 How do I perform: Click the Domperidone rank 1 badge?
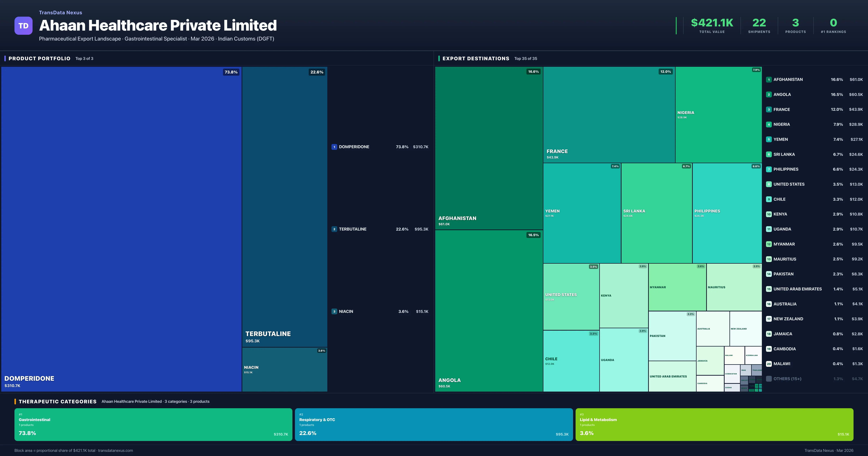[334, 147]
